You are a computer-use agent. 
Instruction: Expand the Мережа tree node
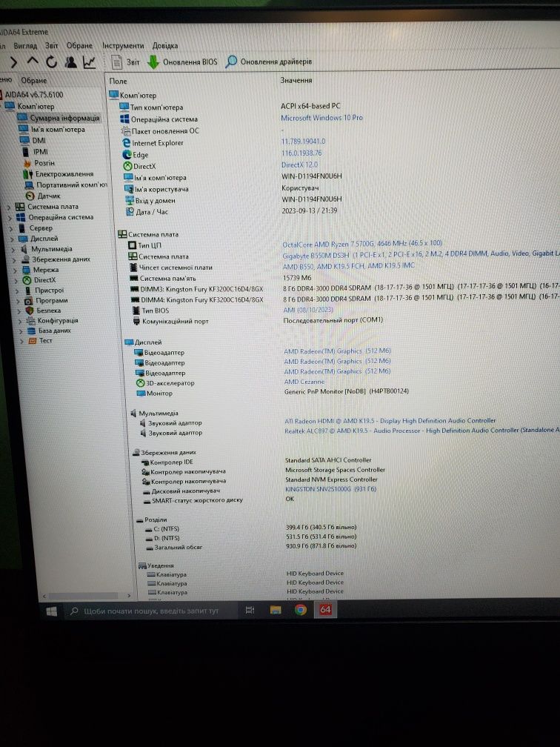tap(16, 270)
